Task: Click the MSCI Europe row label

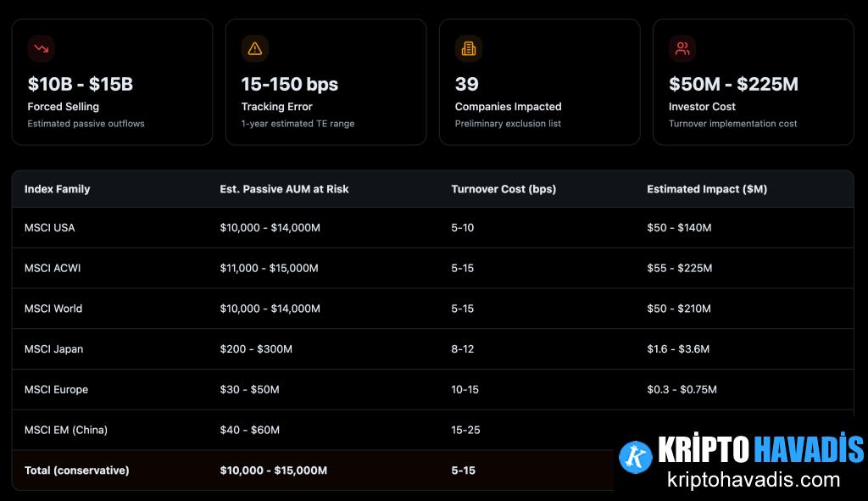Action: (x=56, y=390)
